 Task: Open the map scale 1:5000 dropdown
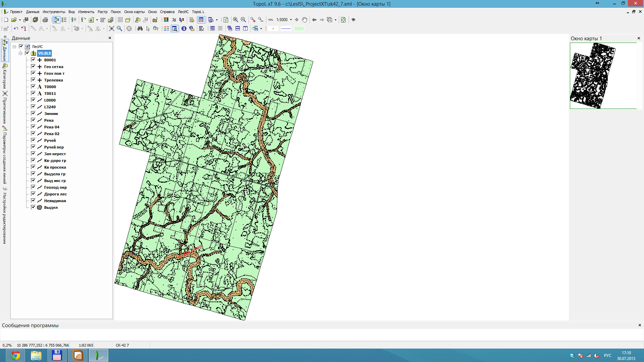point(291,20)
